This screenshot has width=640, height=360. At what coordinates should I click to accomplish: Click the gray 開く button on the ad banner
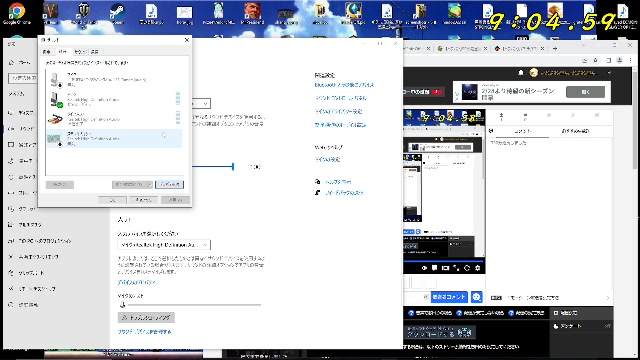(x=585, y=92)
